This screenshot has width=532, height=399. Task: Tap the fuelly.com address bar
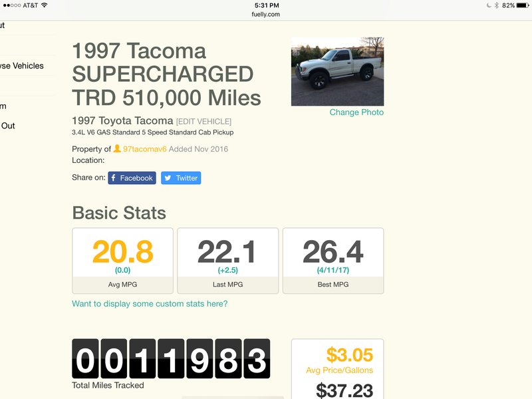click(x=265, y=14)
